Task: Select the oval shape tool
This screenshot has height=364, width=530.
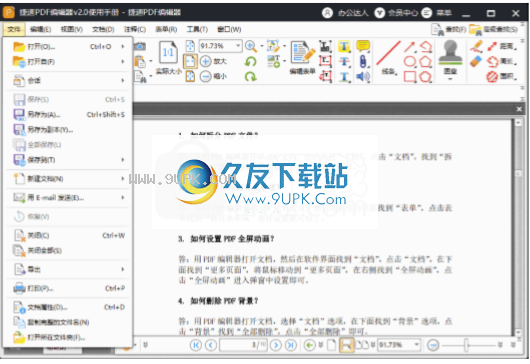Action: pyautogui.click(x=410, y=62)
